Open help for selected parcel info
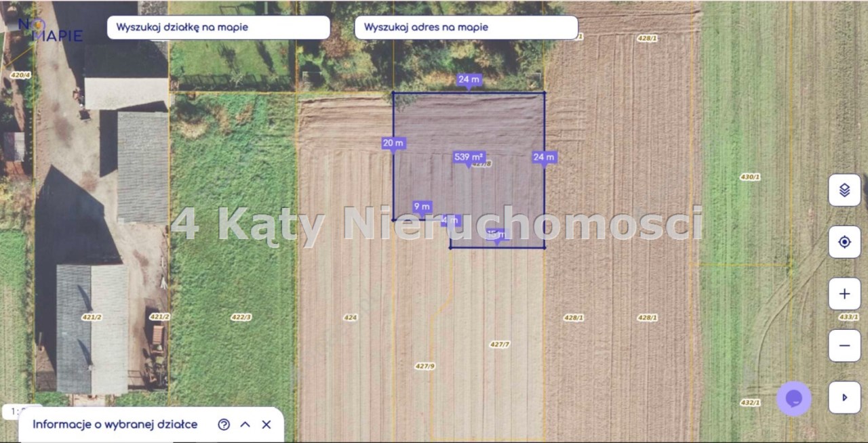The height and width of the screenshot is (443, 868). pyautogui.click(x=224, y=425)
